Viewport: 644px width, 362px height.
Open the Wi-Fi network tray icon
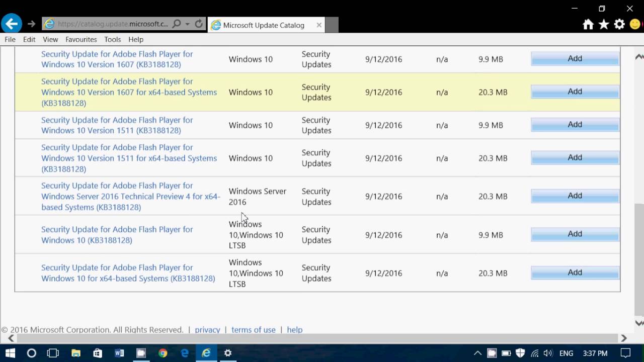pos(534,353)
